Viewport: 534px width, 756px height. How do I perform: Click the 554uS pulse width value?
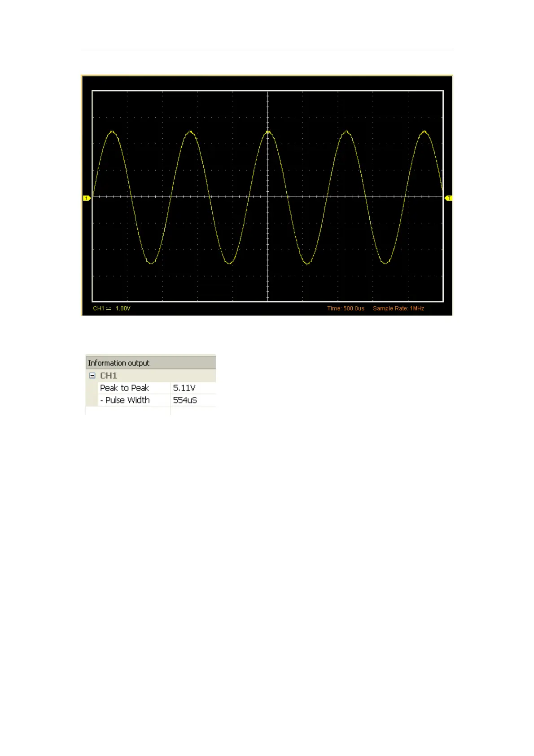(185, 400)
